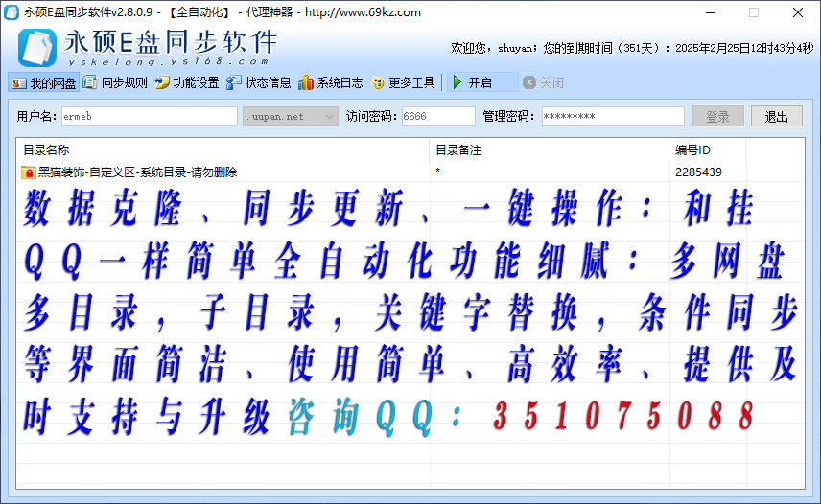Click the 用户名 input field

point(149,116)
